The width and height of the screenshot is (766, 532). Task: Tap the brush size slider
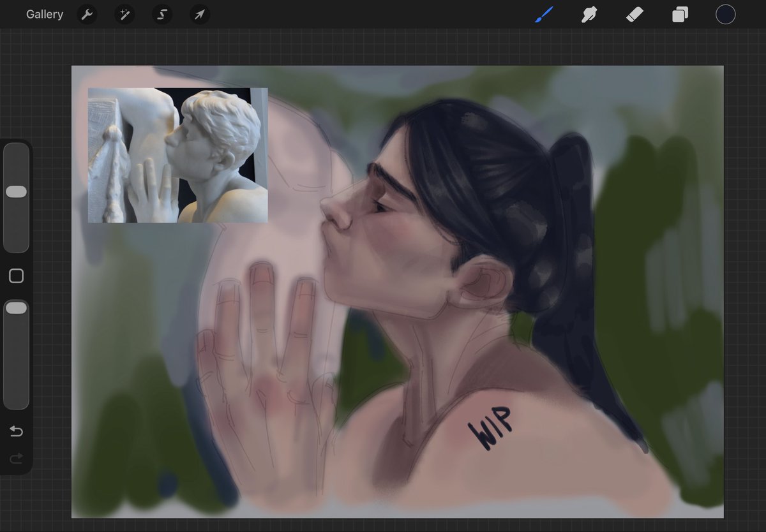pos(16,198)
